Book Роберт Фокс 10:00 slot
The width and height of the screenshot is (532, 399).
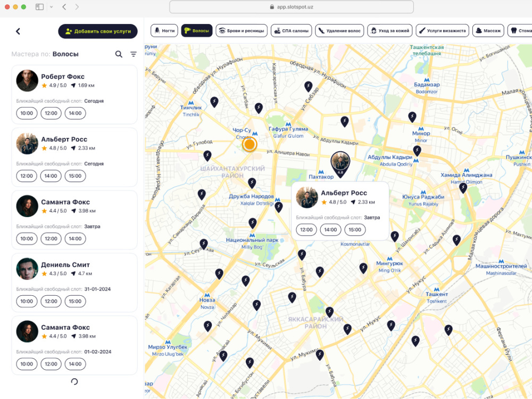[27, 113]
